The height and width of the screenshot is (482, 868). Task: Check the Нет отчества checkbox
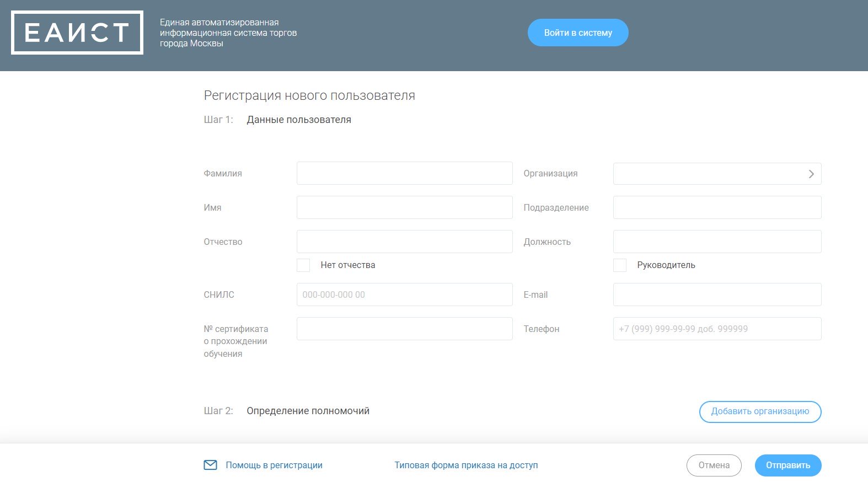[x=303, y=265]
